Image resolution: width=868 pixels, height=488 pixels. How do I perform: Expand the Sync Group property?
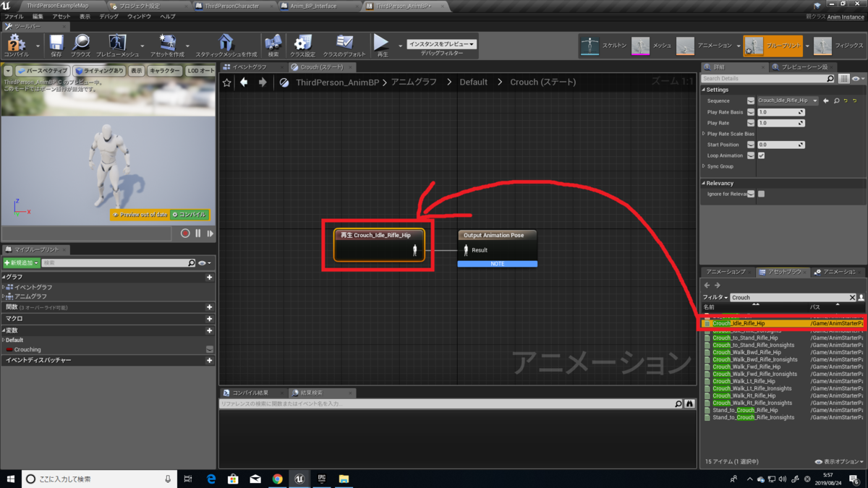(x=704, y=166)
